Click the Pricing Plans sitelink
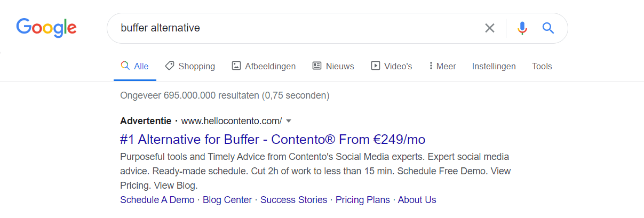 (x=363, y=200)
